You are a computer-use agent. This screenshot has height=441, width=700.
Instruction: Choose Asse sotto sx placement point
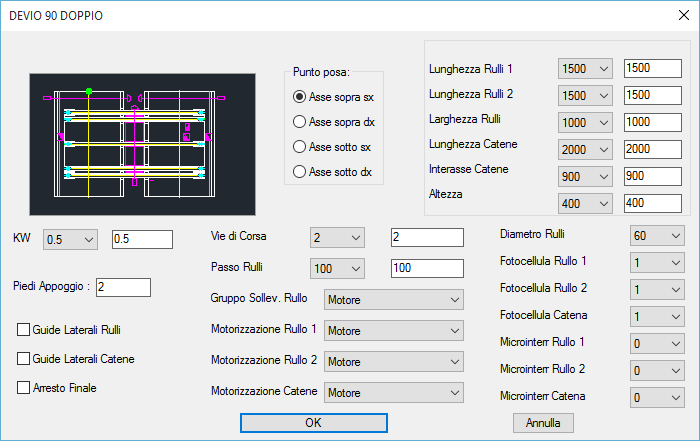tap(332, 147)
